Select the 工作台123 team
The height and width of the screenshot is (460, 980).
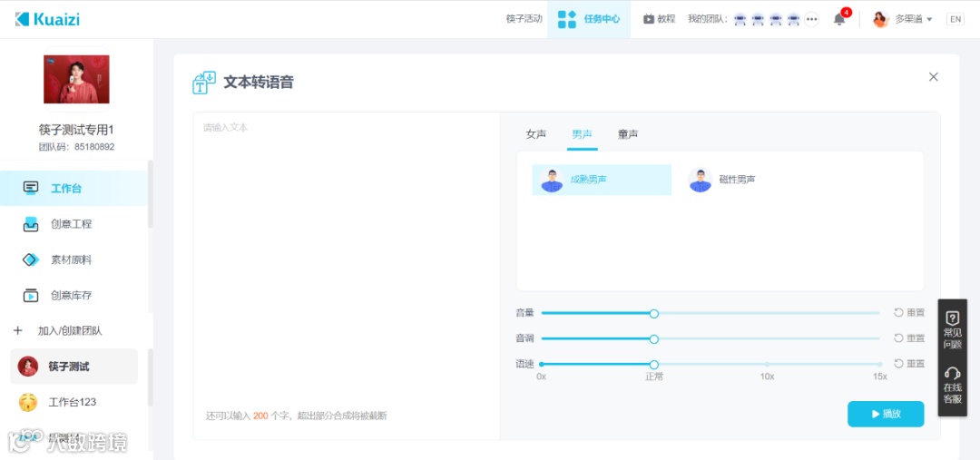tap(73, 402)
